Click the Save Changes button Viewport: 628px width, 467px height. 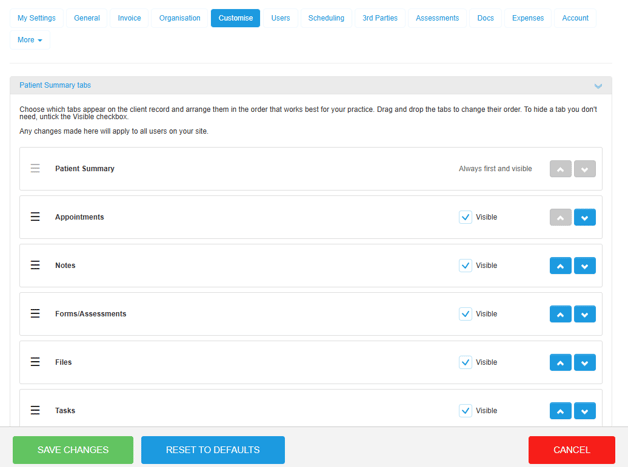(x=73, y=450)
